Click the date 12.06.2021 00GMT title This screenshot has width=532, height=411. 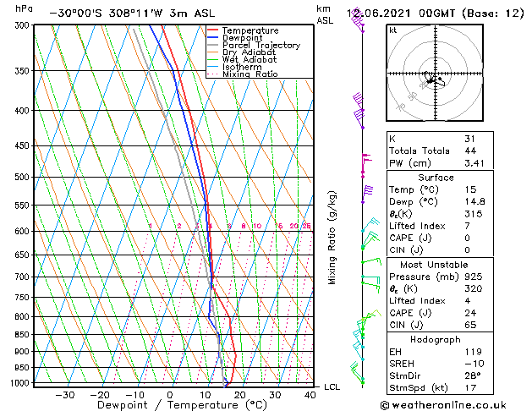400,14
